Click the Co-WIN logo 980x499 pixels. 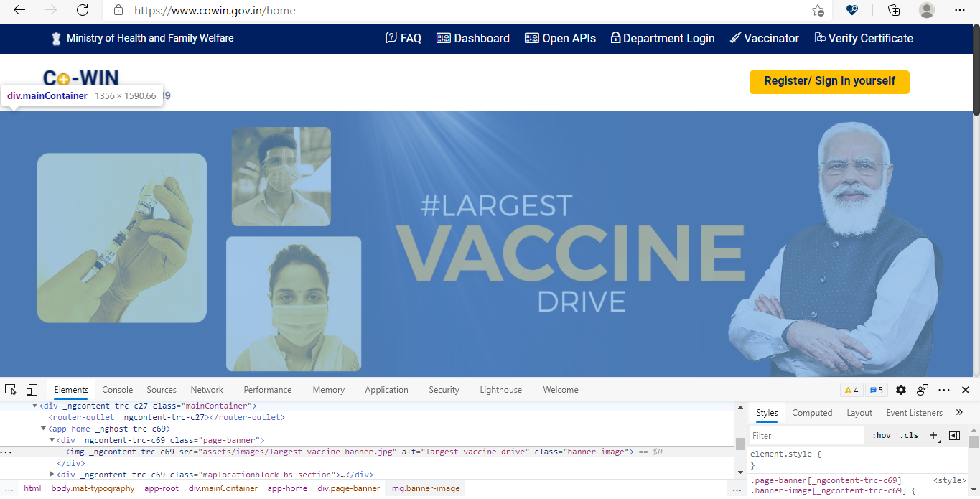[x=81, y=78]
